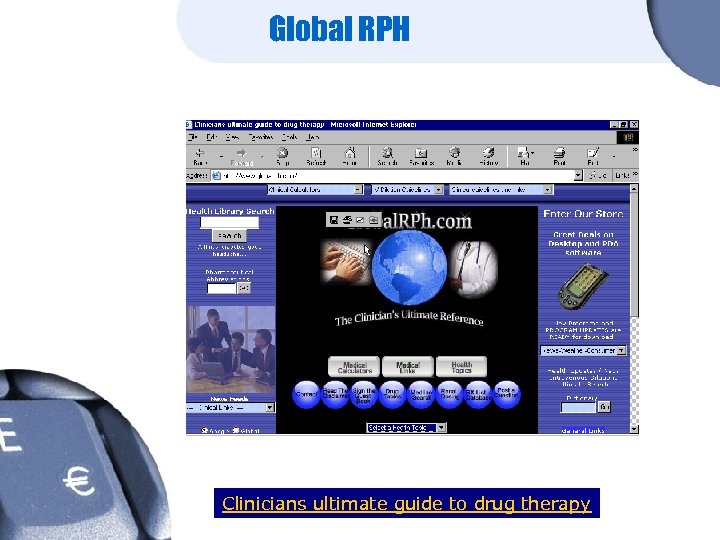720x540 pixels.
Task: Open Back button history dropdown arrow
Action: point(221,156)
